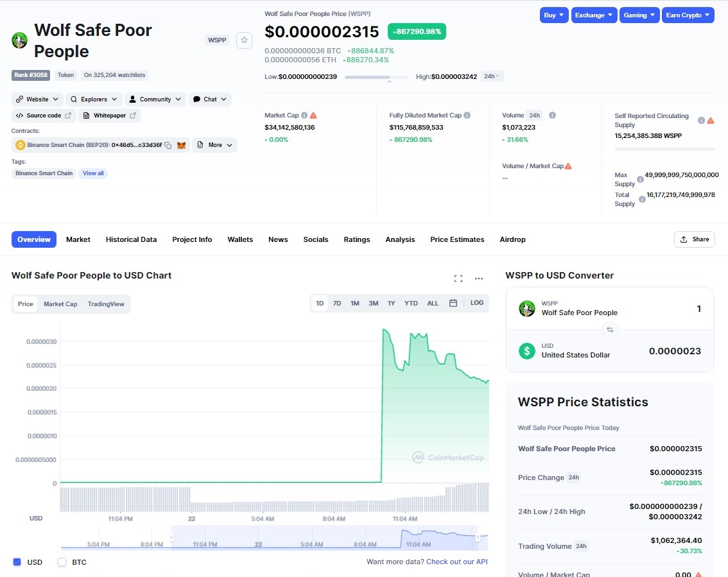728x577 pixels.
Task: Open the Buy dropdown
Action: 555,15
